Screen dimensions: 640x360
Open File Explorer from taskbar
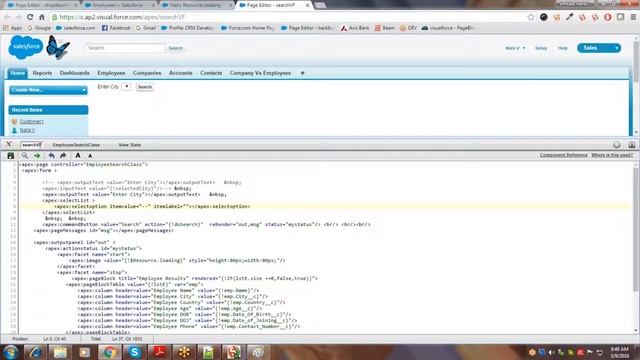[x=60, y=352]
